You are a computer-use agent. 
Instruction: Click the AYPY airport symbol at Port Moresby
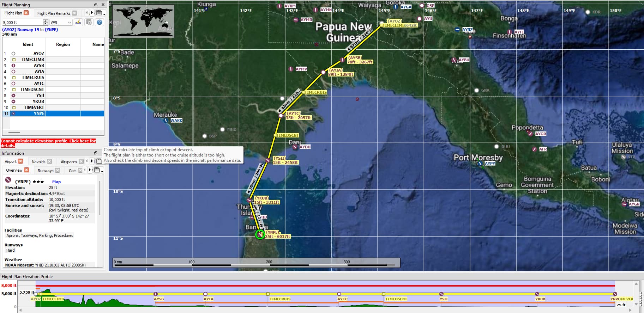[x=479, y=164]
